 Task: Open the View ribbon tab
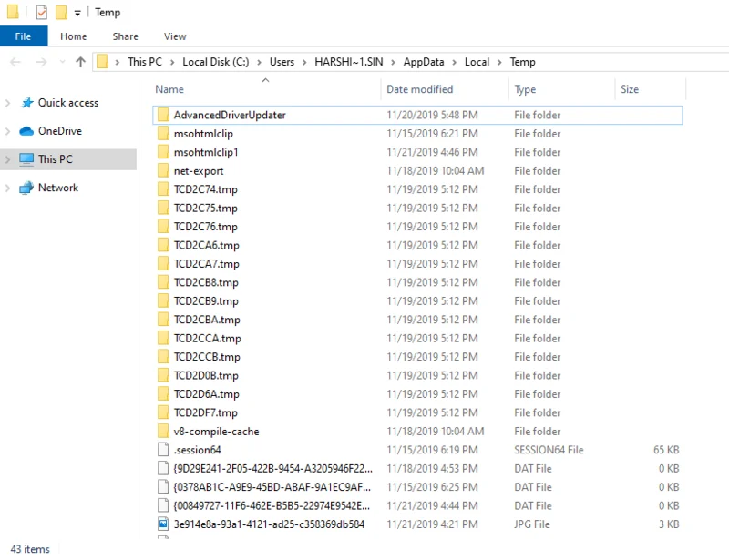pyautogui.click(x=175, y=36)
